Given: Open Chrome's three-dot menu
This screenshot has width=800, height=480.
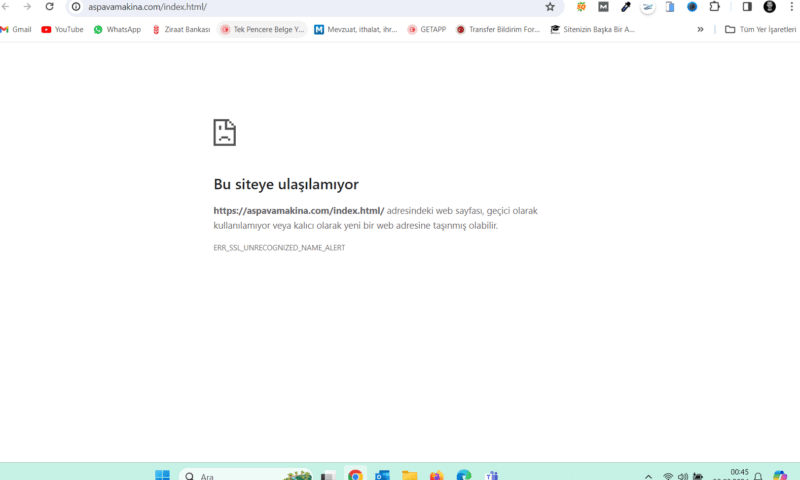Looking at the screenshot, I should pyautogui.click(x=791, y=7).
